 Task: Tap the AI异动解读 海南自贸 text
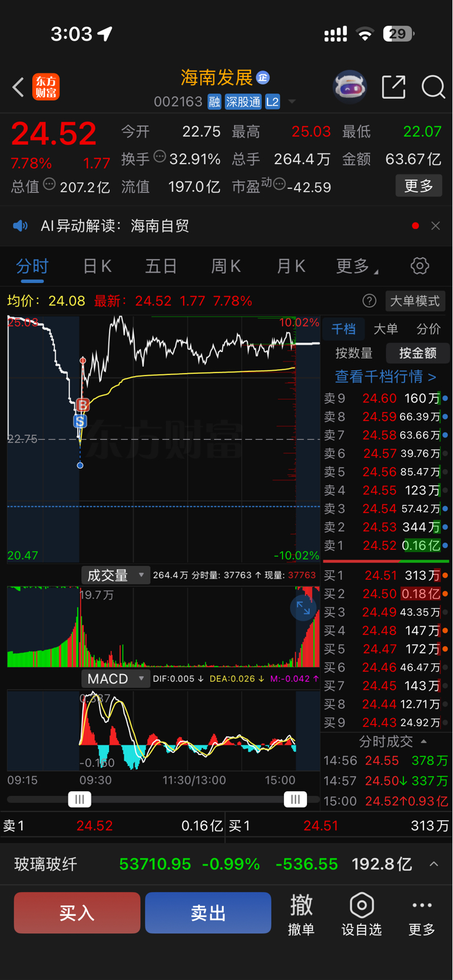pos(115,226)
